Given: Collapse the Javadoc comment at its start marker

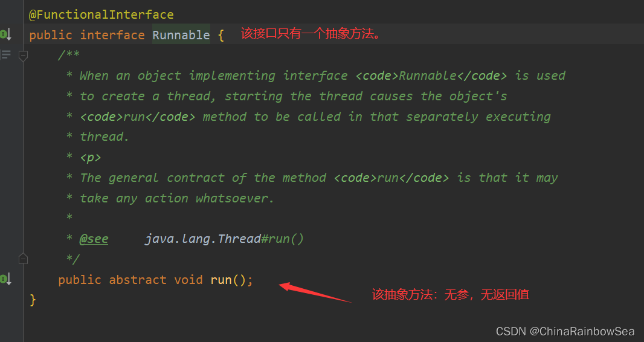Looking at the screenshot, I should point(23,56).
